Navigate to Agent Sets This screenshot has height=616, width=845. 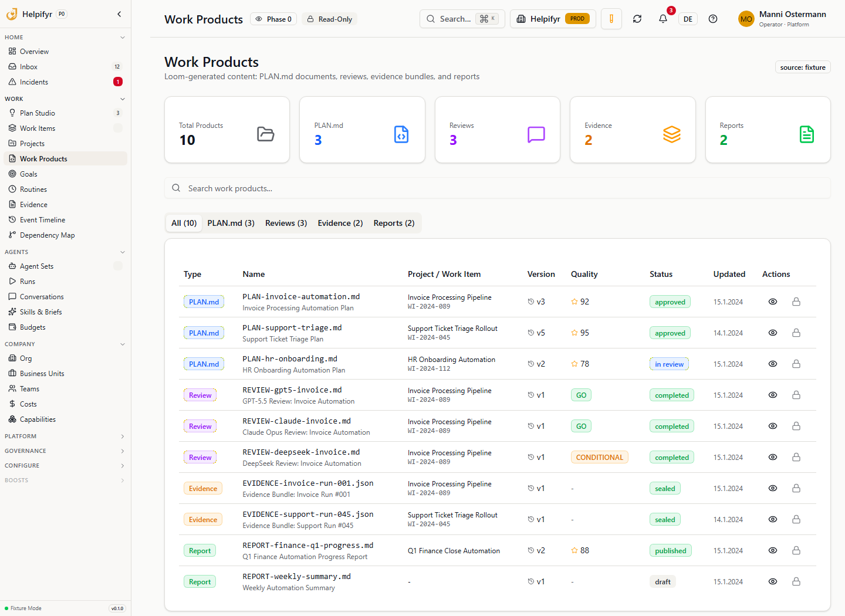coord(65,266)
